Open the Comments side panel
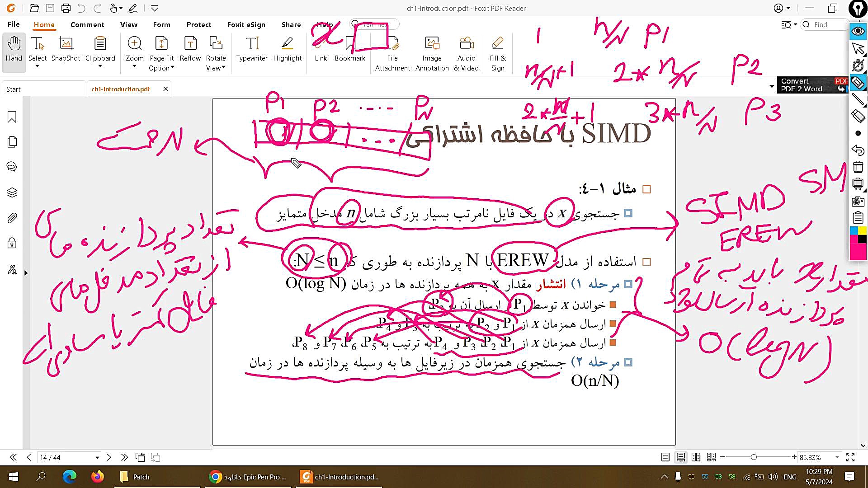This screenshot has height=488, width=868. [x=12, y=167]
